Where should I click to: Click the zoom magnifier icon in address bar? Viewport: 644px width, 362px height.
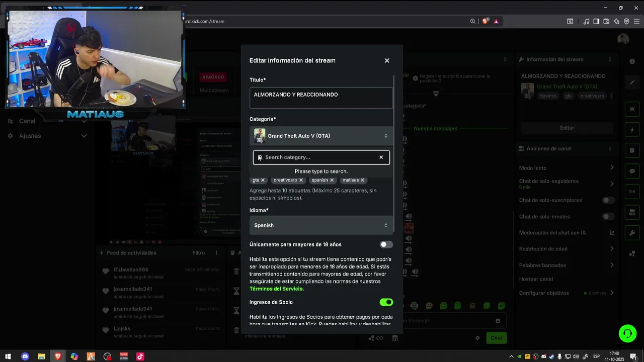coord(473,21)
